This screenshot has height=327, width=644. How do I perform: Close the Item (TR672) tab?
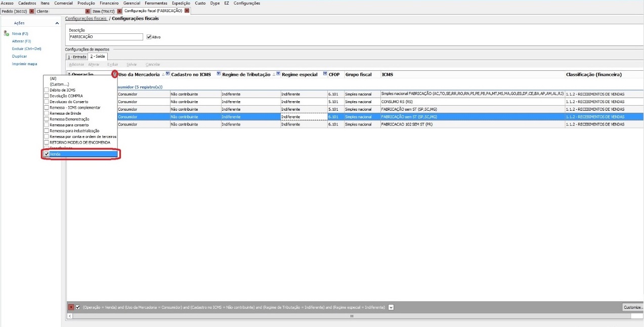pyautogui.click(x=119, y=11)
